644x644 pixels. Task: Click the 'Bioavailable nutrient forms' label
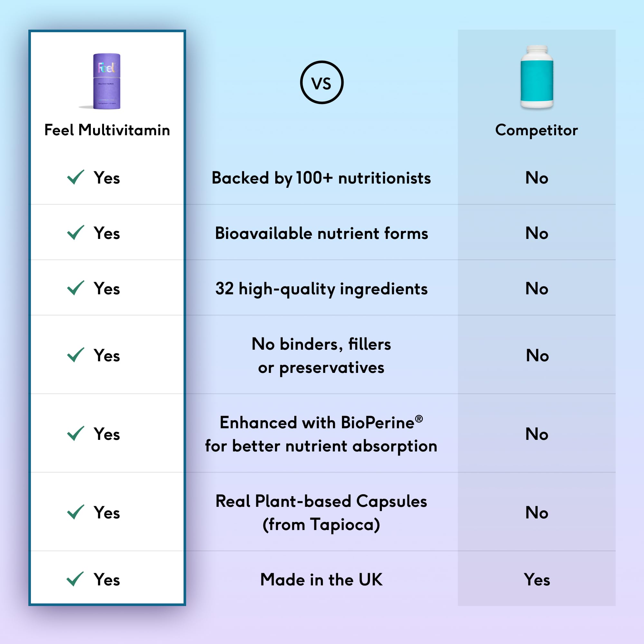click(x=321, y=233)
